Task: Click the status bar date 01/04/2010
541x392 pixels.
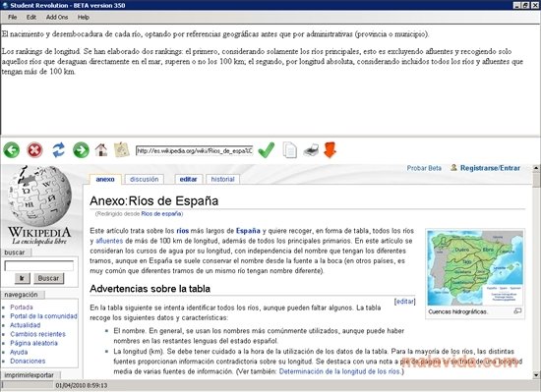Action: tap(82, 385)
